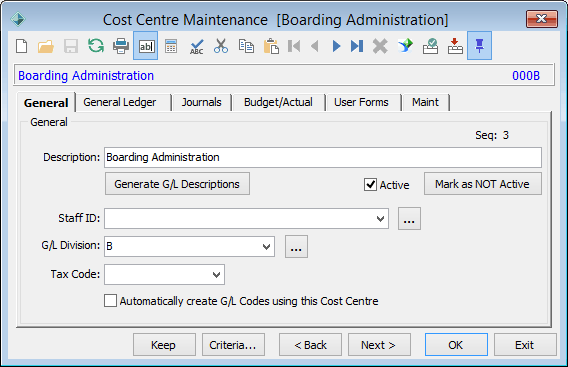The image size is (568, 367).
Task: Expand the G/L Division dropdown
Action: point(266,247)
